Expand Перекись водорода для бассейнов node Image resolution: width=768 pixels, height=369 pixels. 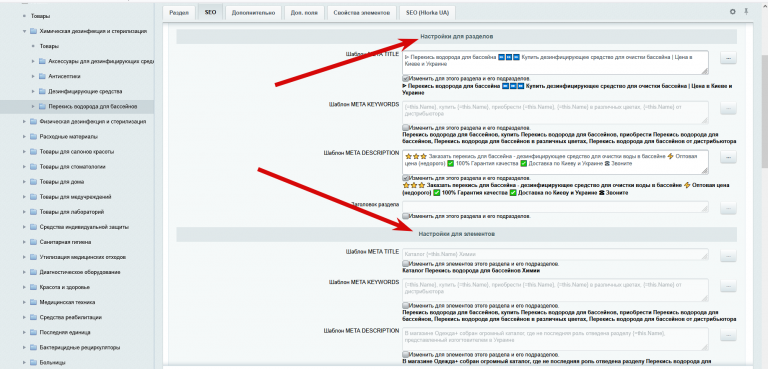(33, 106)
